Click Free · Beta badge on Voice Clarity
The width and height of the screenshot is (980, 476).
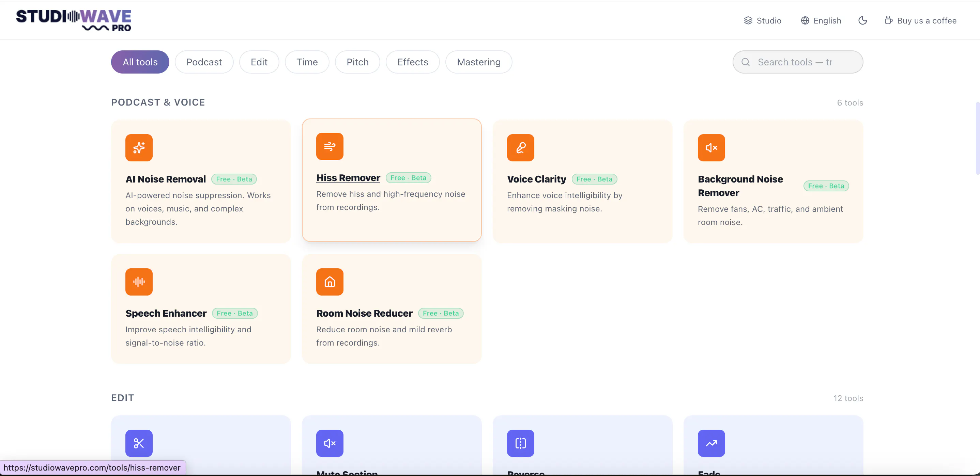click(594, 179)
